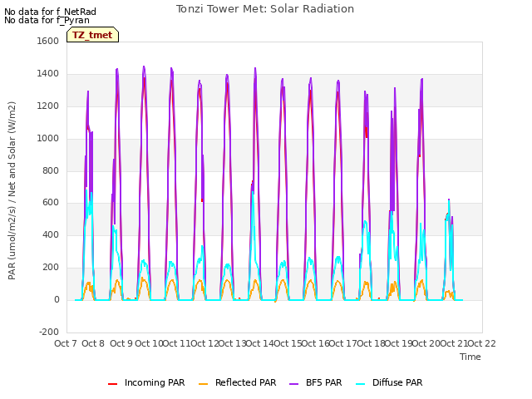Screen dimensions: 532x399
Task: Click the 'No data for f_Pyran' message
Action: coord(47,20)
